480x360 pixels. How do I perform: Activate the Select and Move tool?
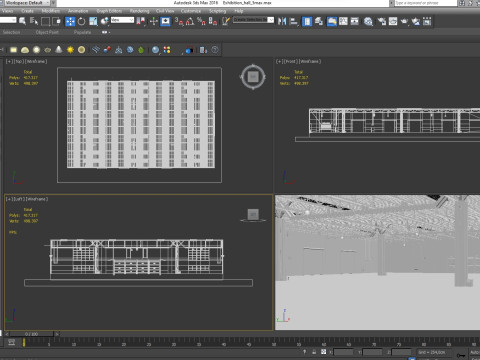click(x=70, y=21)
